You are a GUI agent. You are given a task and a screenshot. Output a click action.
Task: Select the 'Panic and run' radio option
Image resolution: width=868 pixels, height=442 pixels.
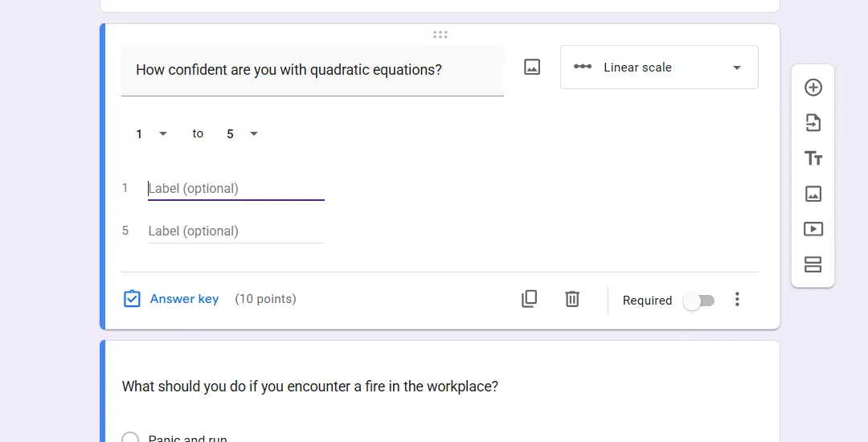[130, 439]
